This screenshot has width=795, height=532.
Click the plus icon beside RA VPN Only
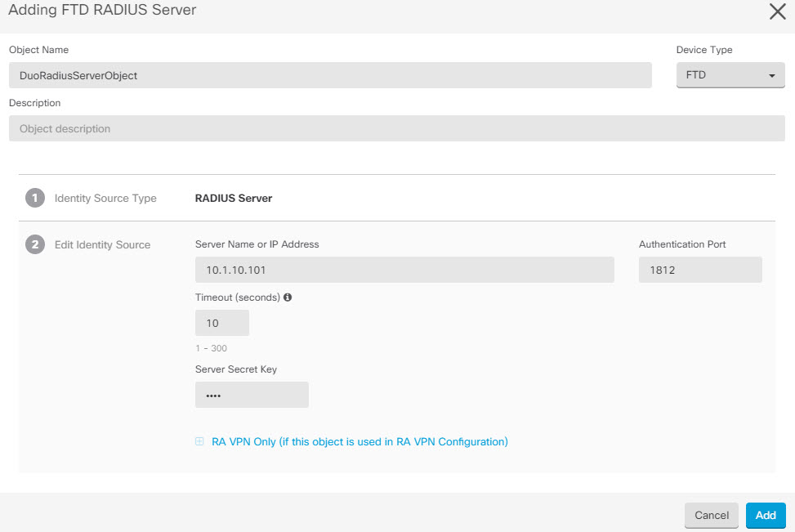(x=199, y=442)
